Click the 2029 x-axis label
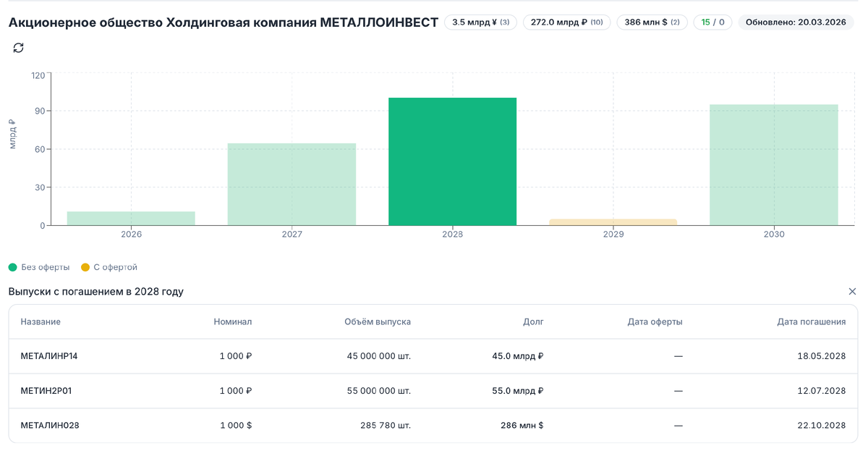This screenshot has height=451, width=868. [613, 235]
